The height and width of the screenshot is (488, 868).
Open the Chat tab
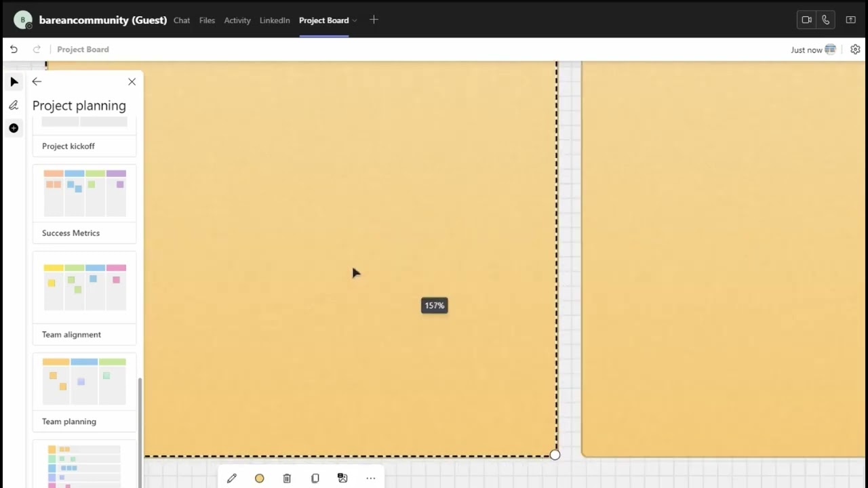coord(182,20)
